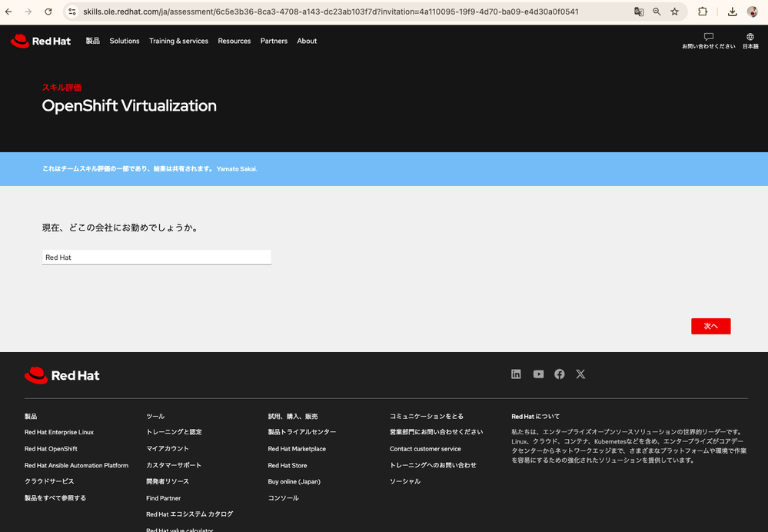
Task: Expand the Training & services menu
Action: [178, 42]
